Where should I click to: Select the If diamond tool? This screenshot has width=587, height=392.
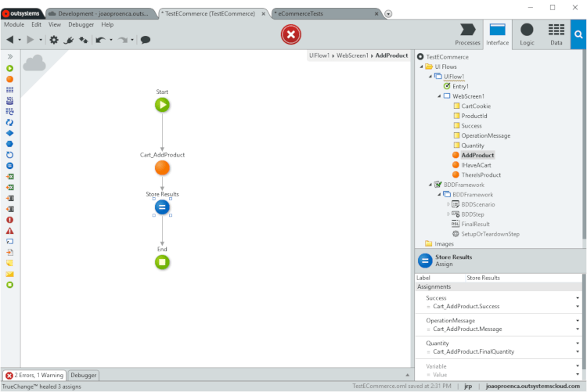click(x=9, y=133)
